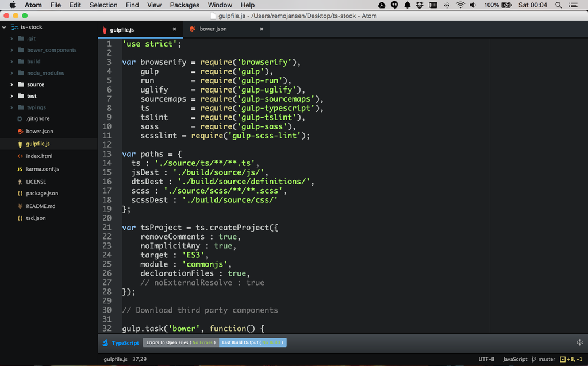This screenshot has width=588, height=366.
Task: Click the git branch icon beside master
Action: tap(534, 359)
